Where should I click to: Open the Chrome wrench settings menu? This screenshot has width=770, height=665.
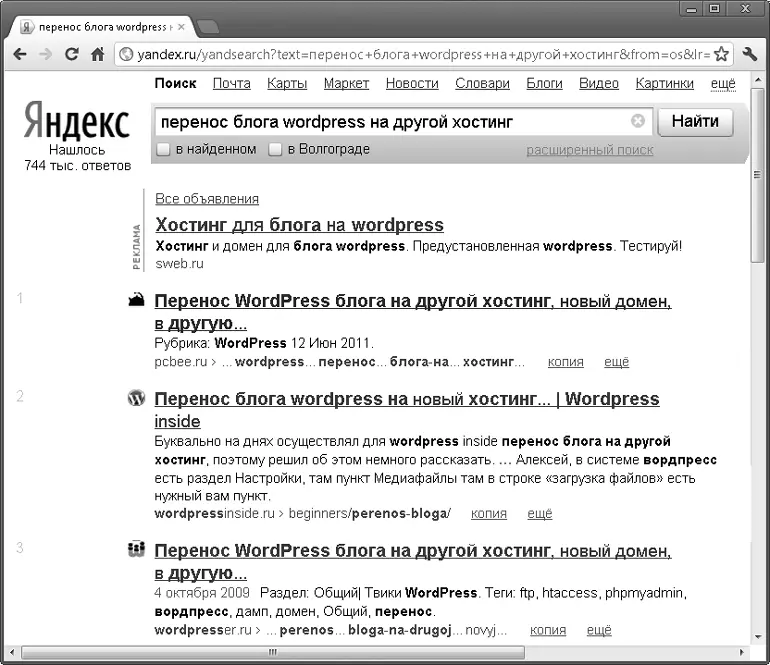750,54
